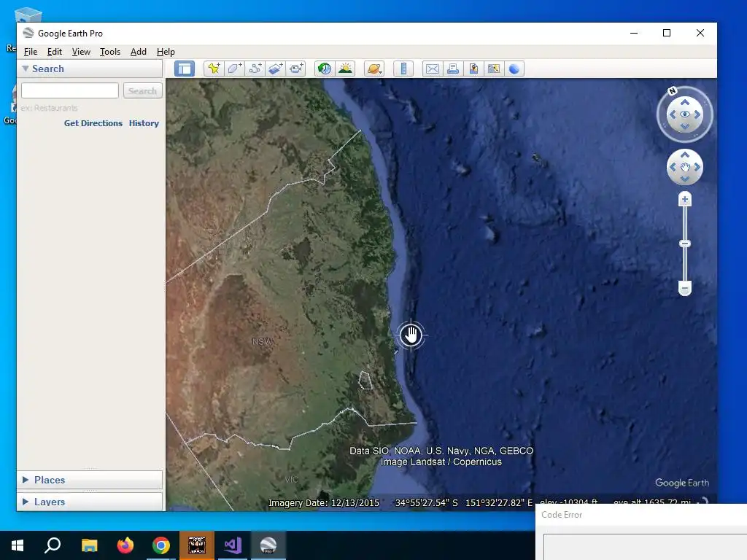Add a polygon using the toolbar icon
747x560 pixels.
[234, 69]
